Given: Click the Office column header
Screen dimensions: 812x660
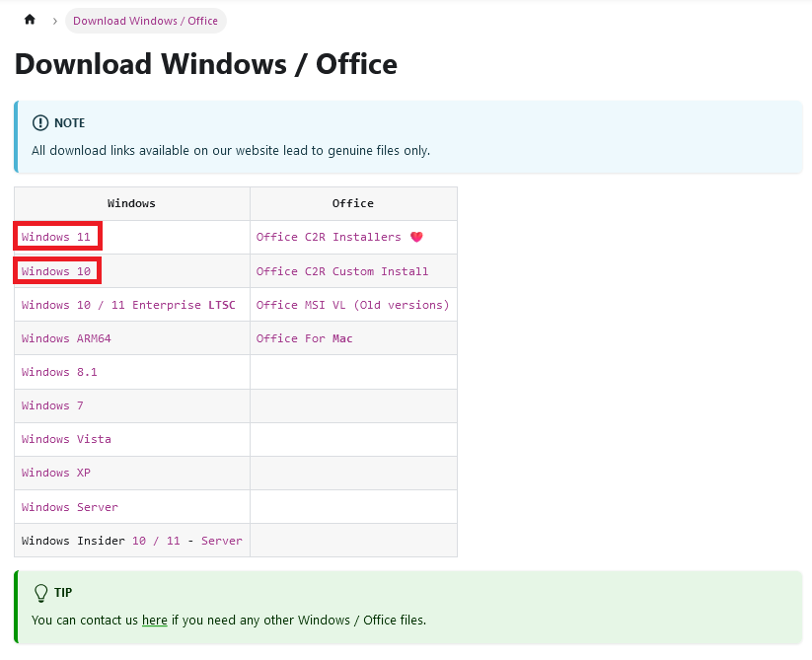Looking at the screenshot, I should (x=353, y=203).
